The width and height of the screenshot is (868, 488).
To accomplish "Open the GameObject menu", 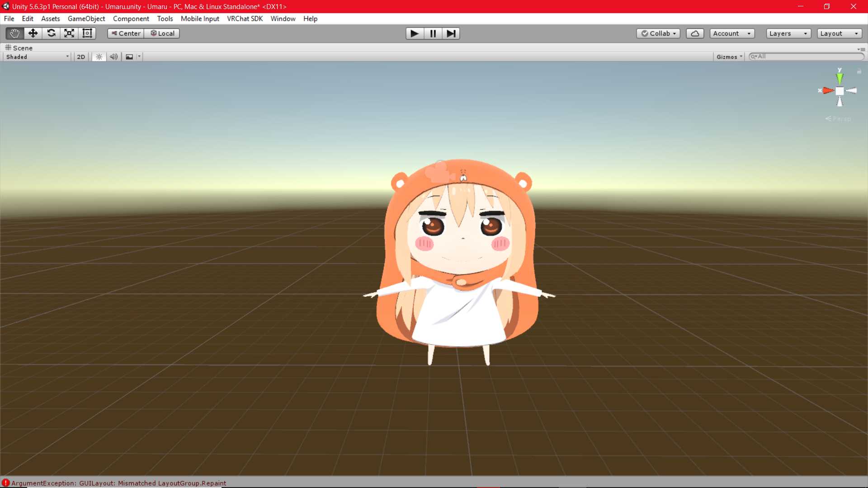I will coord(86,19).
